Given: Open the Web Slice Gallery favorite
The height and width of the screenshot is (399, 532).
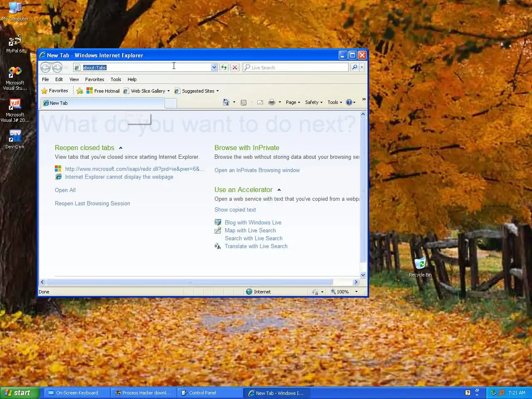Looking at the screenshot, I should tap(145, 91).
